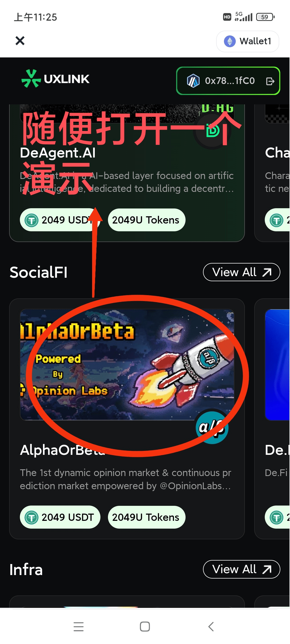The image size is (290, 644).
Task: Open the Wallet1 selector
Action: (248, 41)
